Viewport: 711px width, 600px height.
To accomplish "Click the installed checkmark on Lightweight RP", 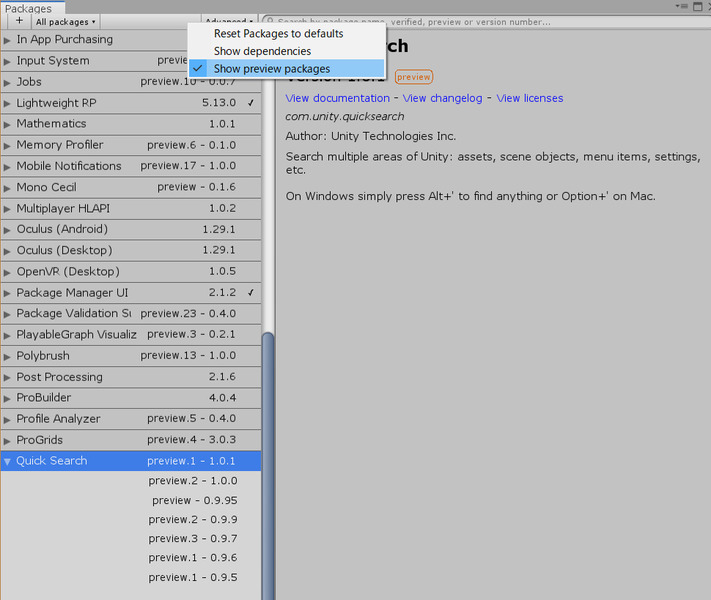I will pos(251,103).
